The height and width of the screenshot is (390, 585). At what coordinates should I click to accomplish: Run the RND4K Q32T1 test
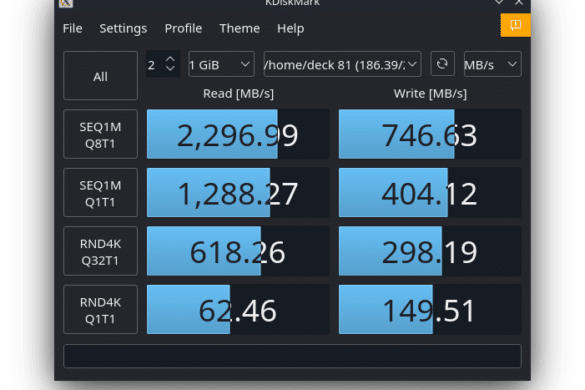click(x=100, y=251)
